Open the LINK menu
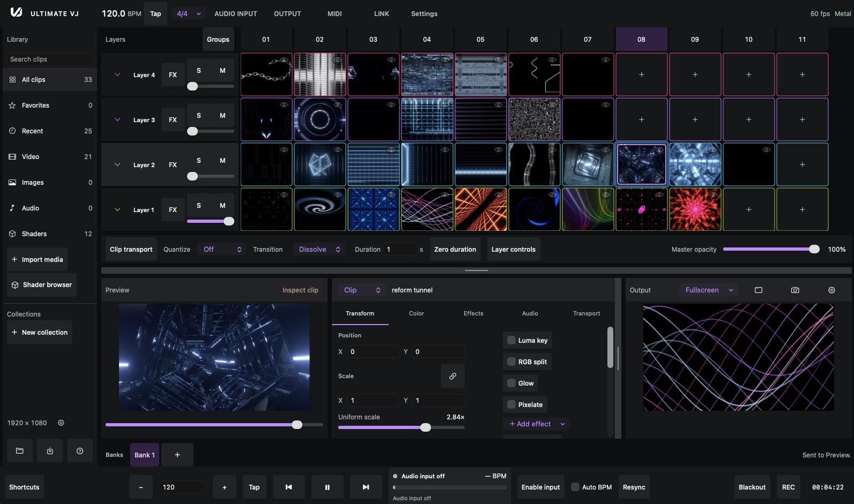The width and height of the screenshot is (854, 504). (x=382, y=13)
